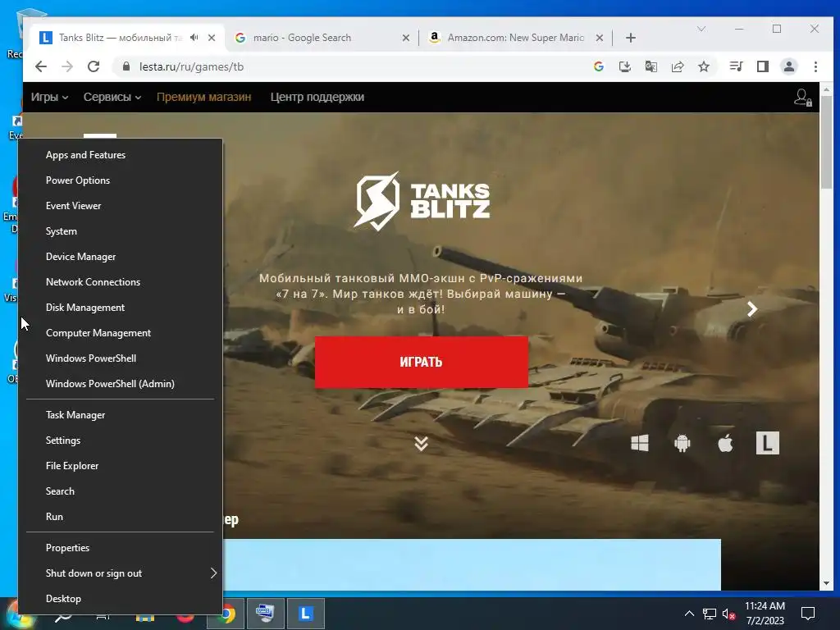This screenshot has width=840, height=630.
Task: Click the muted volume tray icon
Action: (728, 614)
